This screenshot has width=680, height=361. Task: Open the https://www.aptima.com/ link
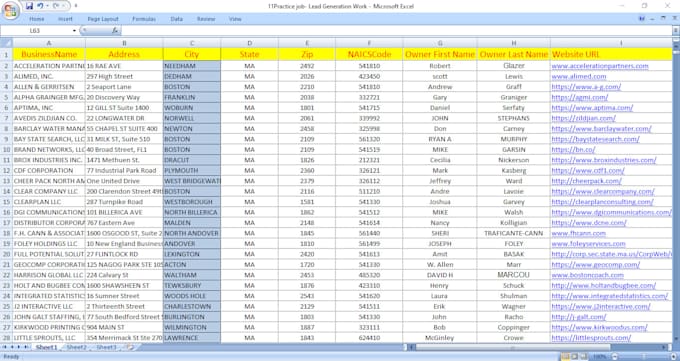592,108
